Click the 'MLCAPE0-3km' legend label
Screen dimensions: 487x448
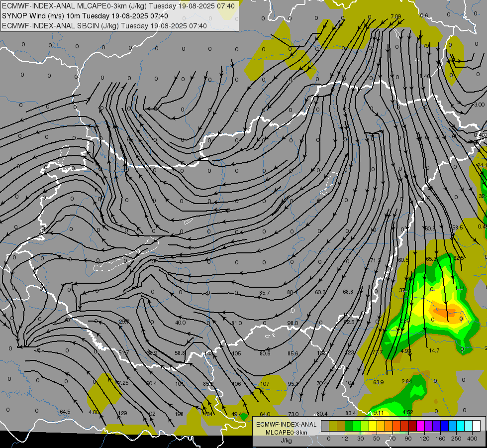(x=287, y=433)
